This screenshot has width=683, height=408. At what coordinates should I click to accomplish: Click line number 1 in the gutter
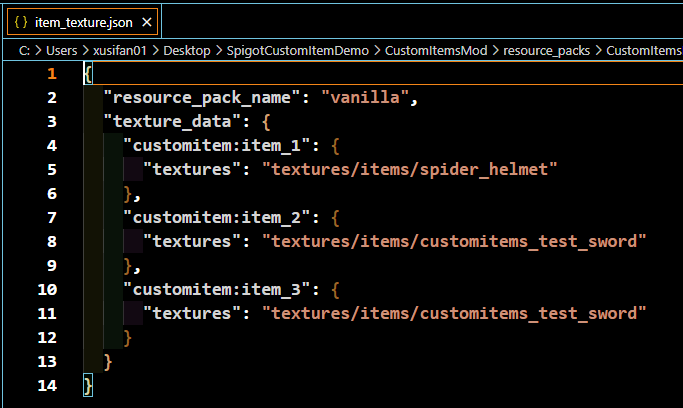[x=52, y=74]
